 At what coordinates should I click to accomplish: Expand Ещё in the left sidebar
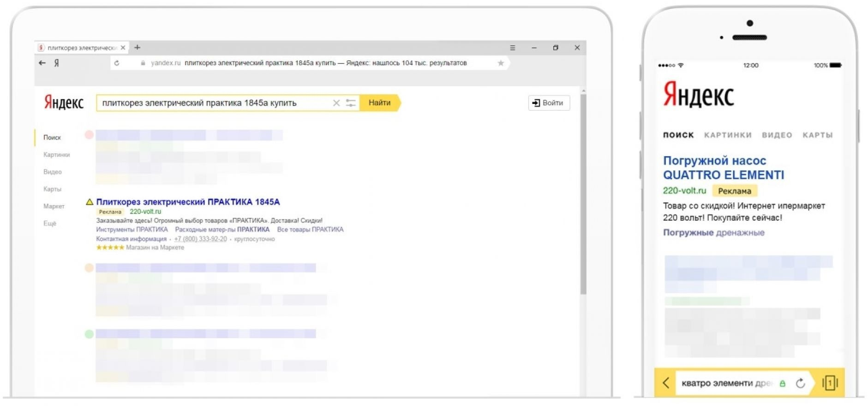pos(50,224)
